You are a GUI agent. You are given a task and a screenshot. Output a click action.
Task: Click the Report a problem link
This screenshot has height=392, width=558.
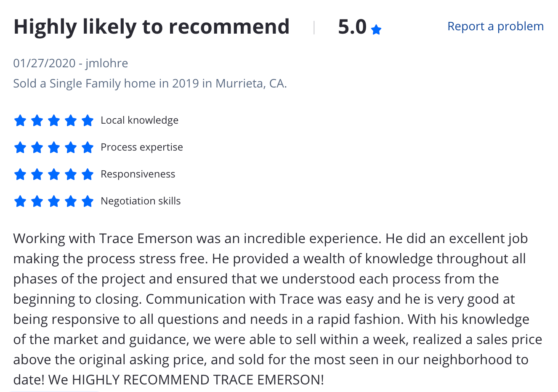point(495,26)
